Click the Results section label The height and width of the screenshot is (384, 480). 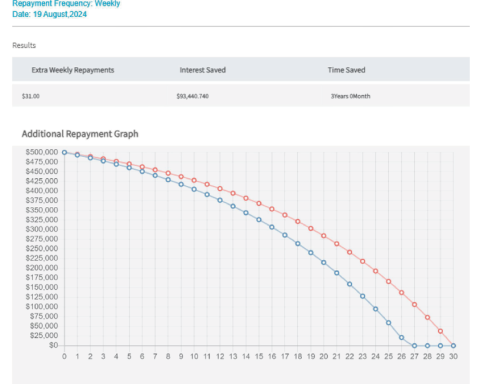coord(24,45)
